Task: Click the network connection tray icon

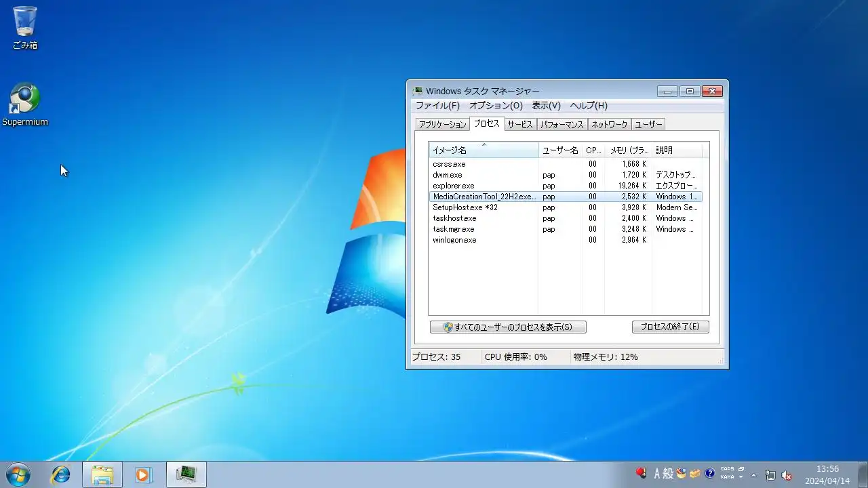Action: click(x=770, y=475)
